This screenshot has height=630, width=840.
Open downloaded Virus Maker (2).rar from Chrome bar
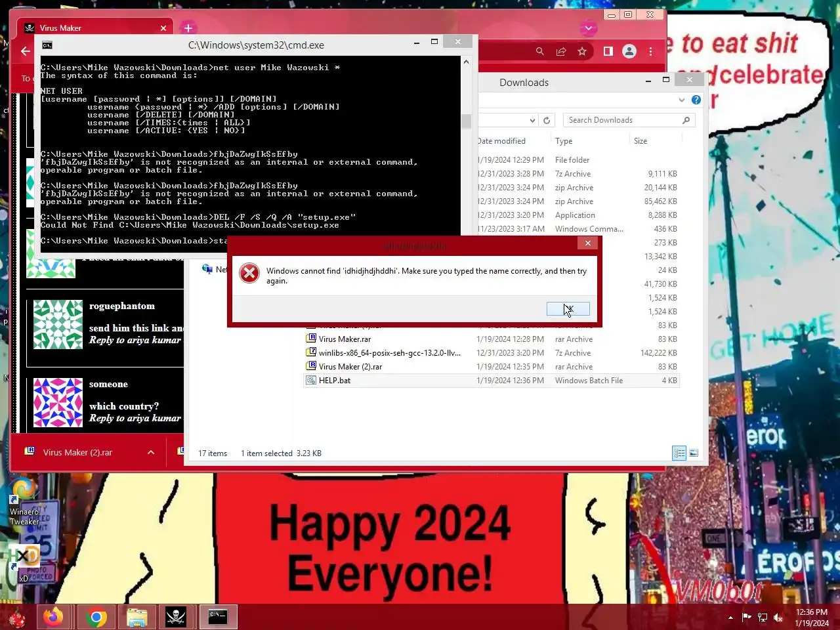pos(77,452)
